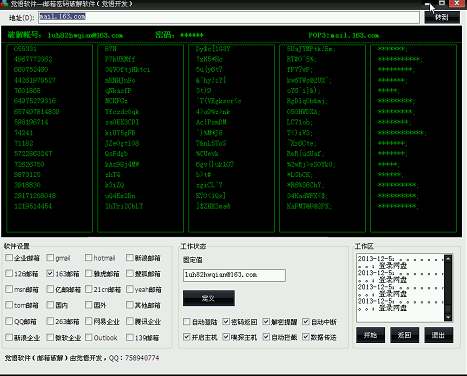Click the app icon in the title bar
The width and height of the screenshot is (467, 376).
pos(5,4)
